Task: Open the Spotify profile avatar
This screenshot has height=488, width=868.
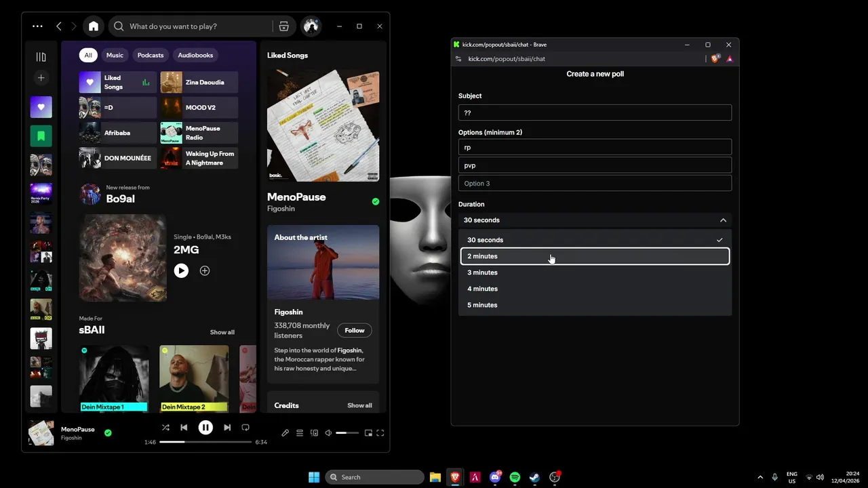Action: 311,26
